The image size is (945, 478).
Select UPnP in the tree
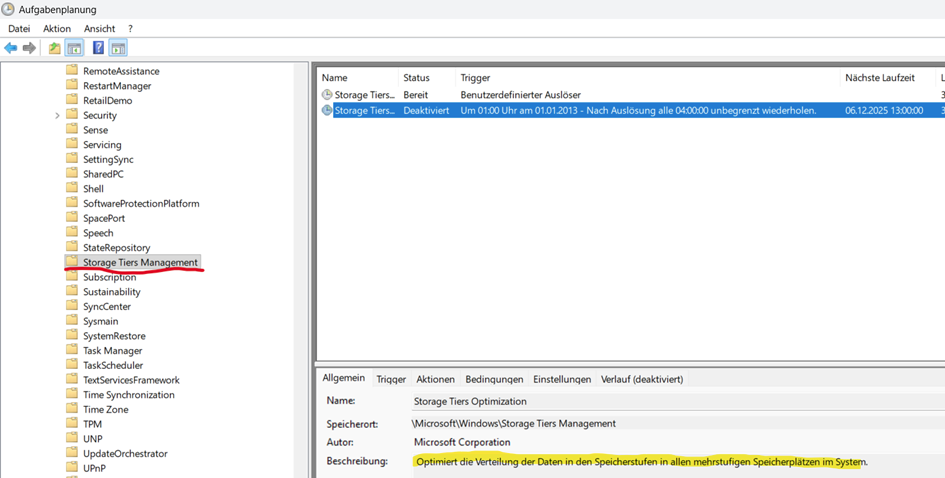pyautogui.click(x=95, y=468)
